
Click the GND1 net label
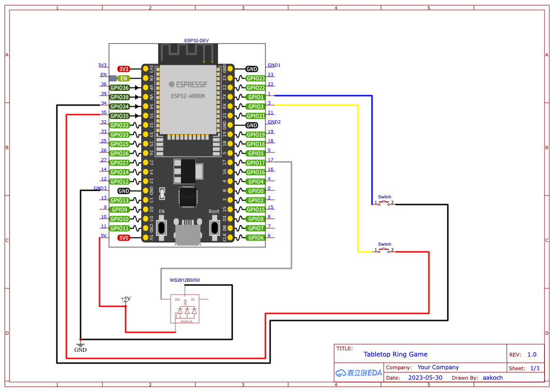pyautogui.click(x=274, y=65)
